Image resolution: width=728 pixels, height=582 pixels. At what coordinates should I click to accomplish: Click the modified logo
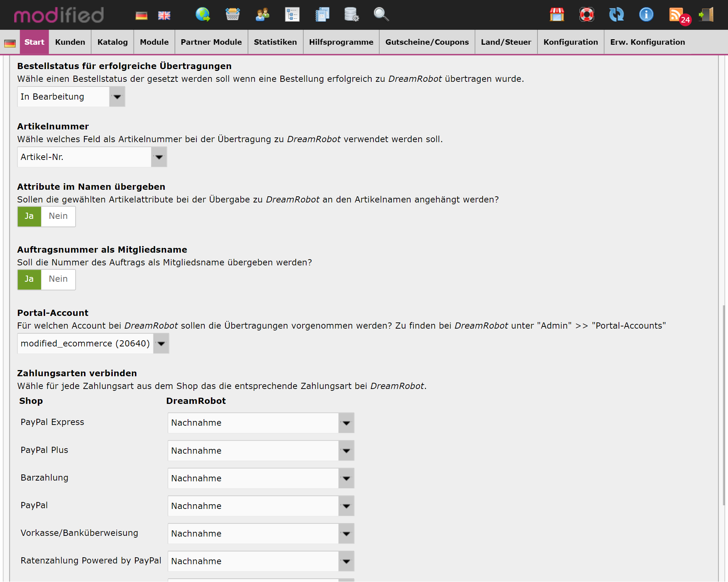coord(58,15)
